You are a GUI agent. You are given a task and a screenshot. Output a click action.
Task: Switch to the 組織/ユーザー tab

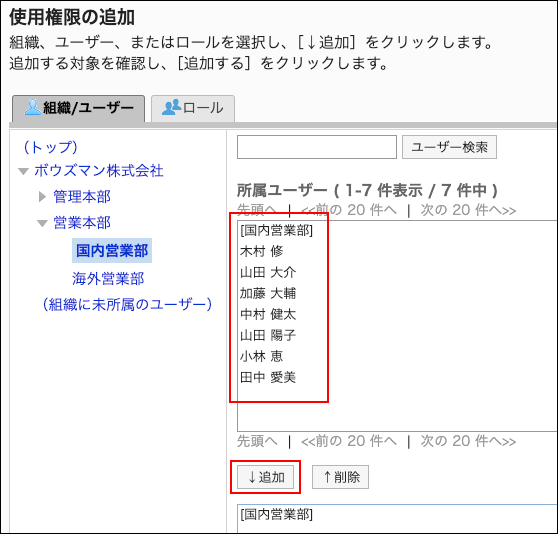(x=79, y=108)
